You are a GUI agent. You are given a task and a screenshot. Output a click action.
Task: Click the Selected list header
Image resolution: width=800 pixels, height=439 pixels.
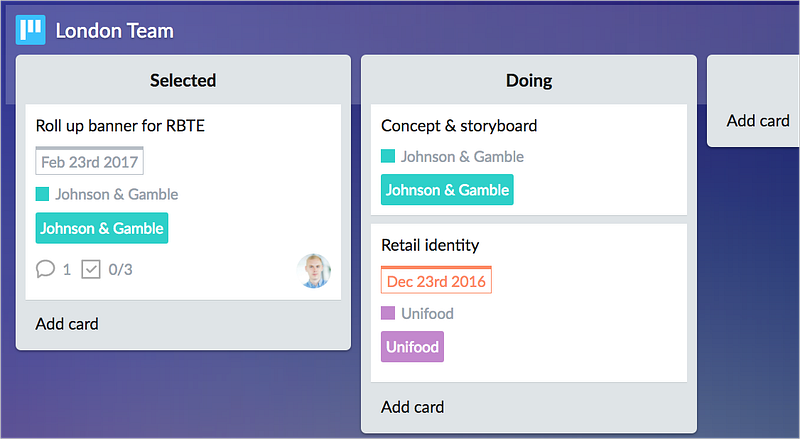183,80
